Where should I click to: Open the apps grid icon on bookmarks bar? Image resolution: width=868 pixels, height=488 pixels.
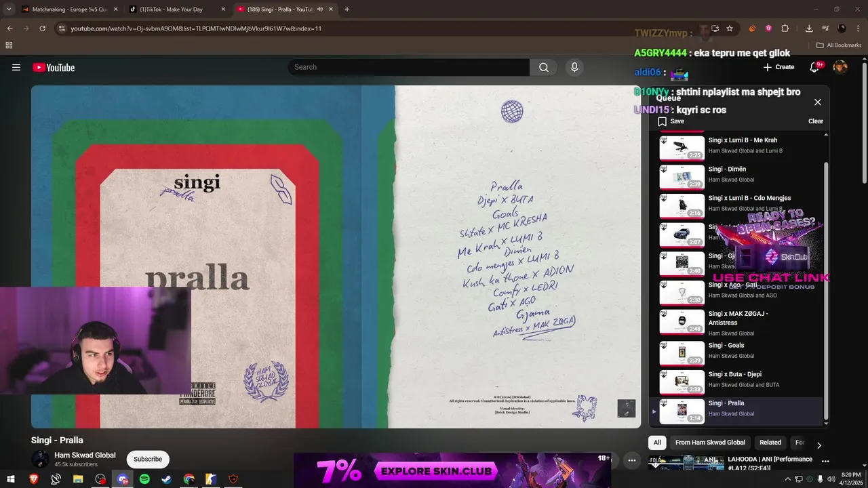click(9, 45)
